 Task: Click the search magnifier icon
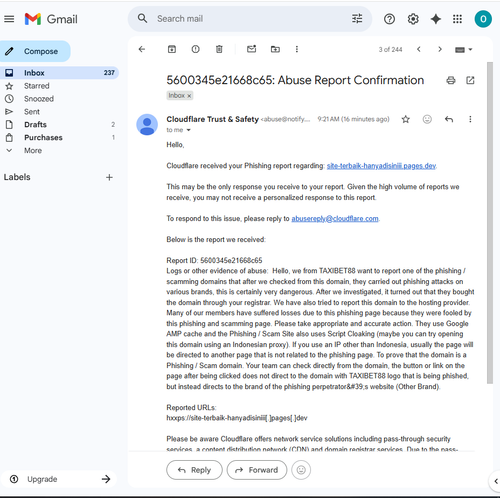(x=142, y=18)
